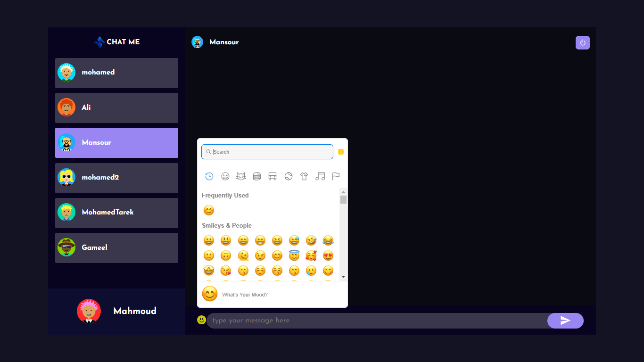Pick the face blowing a kiss emoji
644x362 pixels.
click(226, 271)
